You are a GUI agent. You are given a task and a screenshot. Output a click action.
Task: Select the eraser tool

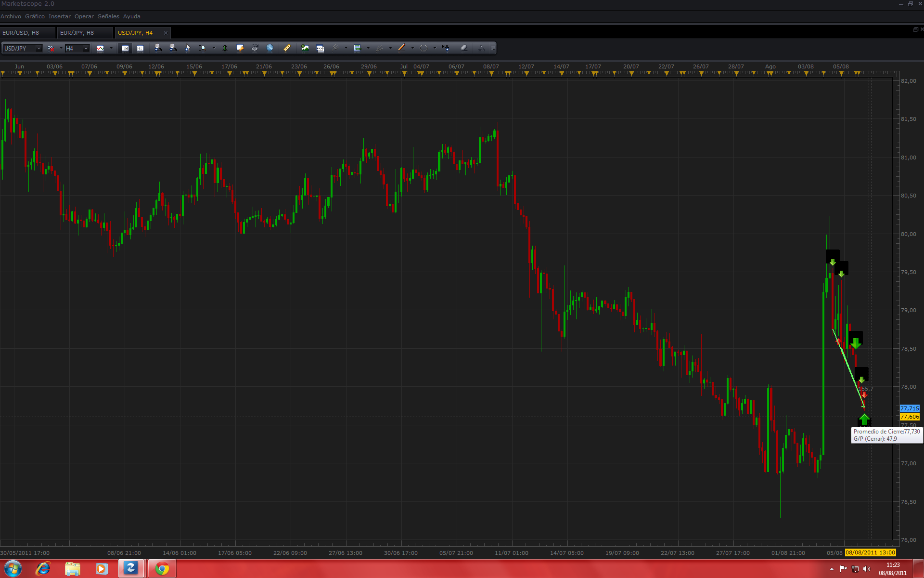coord(464,48)
